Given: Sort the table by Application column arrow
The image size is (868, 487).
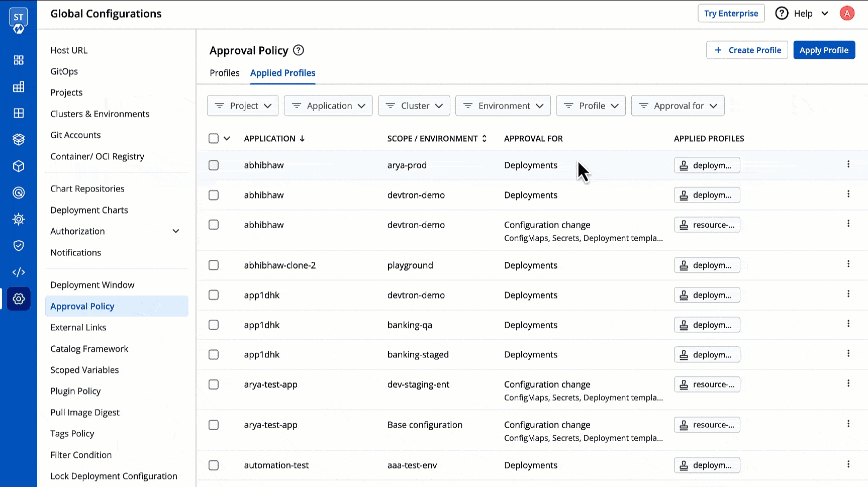Looking at the screenshot, I should pyautogui.click(x=302, y=139).
